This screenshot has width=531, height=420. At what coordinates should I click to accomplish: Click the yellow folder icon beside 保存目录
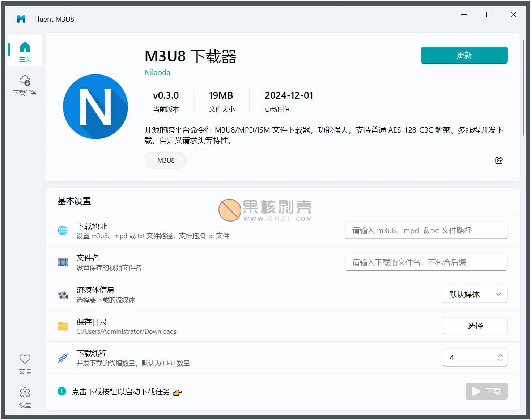[63, 326]
